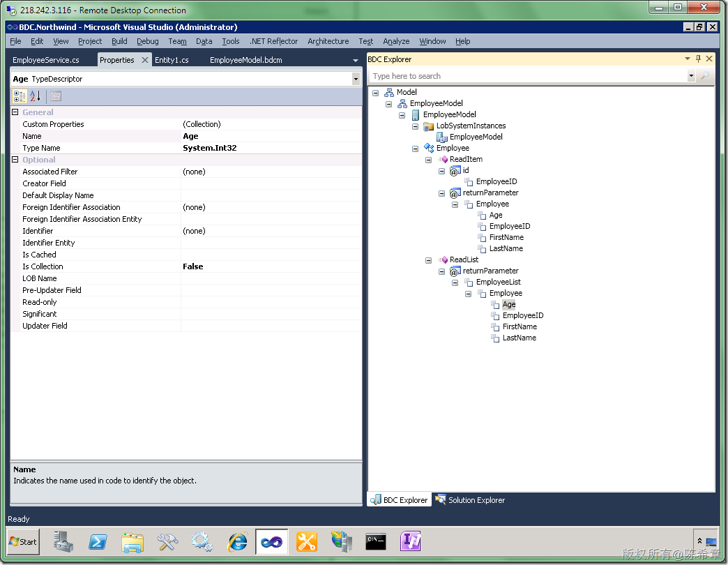Select the highlighted Age node under ReadList
This screenshot has width=728, height=565.
(x=509, y=305)
